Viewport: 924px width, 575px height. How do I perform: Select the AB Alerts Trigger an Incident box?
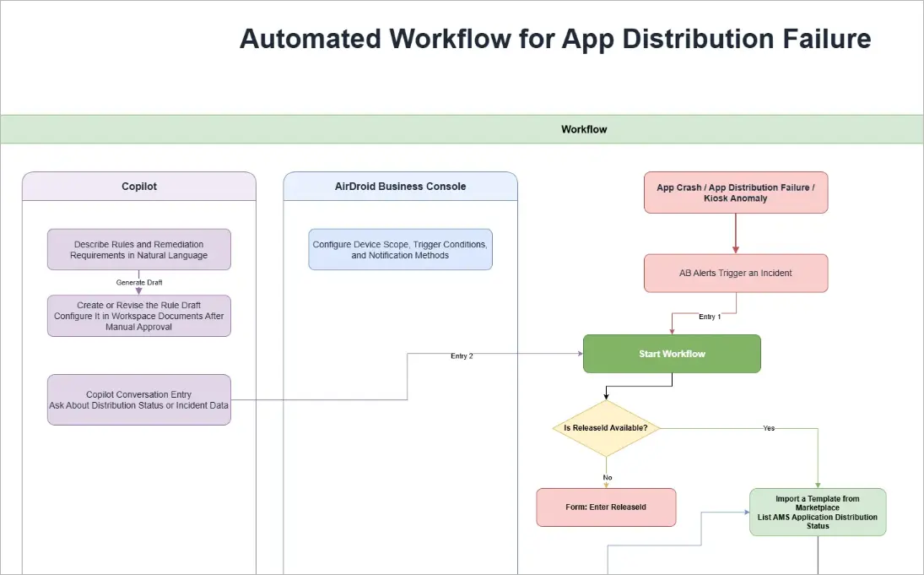coord(736,273)
